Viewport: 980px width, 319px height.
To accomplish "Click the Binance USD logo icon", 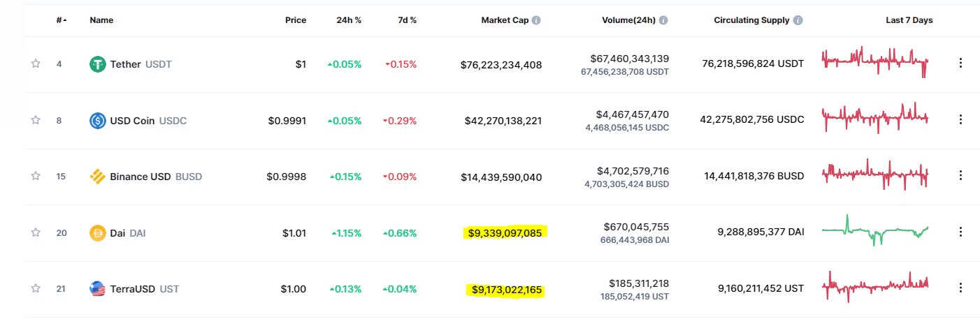I will click(98, 177).
